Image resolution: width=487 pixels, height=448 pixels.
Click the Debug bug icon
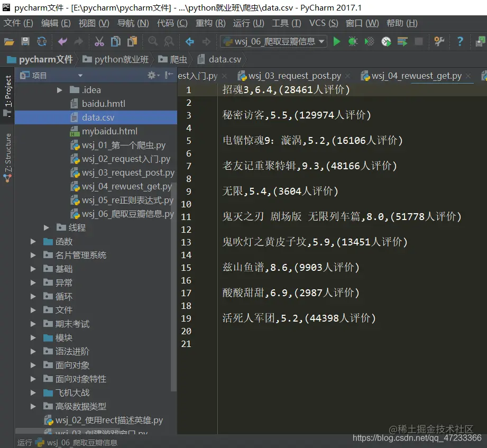pyautogui.click(x=353, y=41)
